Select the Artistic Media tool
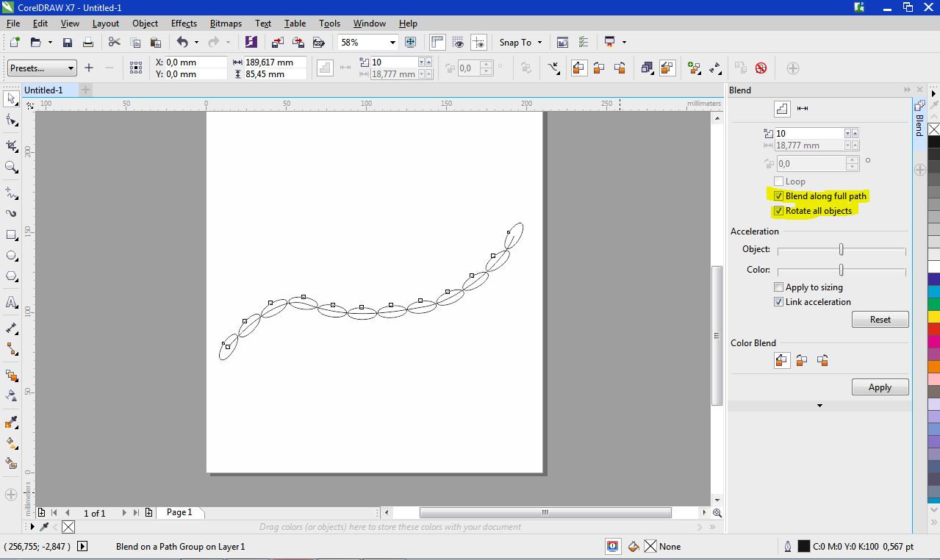 click(x=11, y=214)
